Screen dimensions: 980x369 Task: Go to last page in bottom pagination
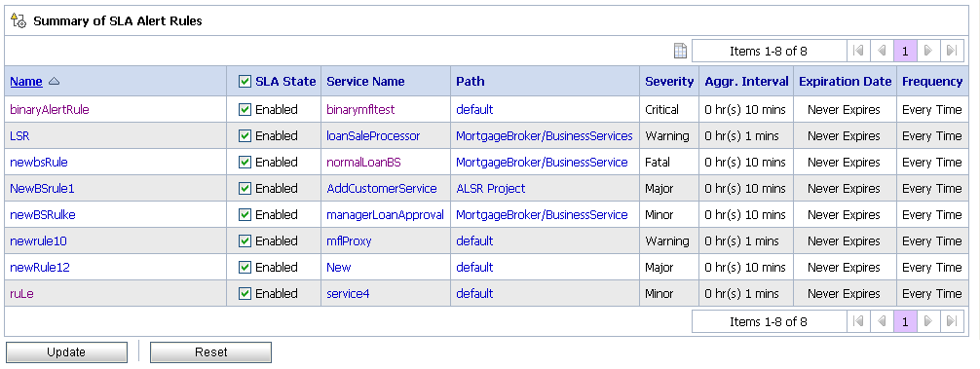click(x=951, y=321)
